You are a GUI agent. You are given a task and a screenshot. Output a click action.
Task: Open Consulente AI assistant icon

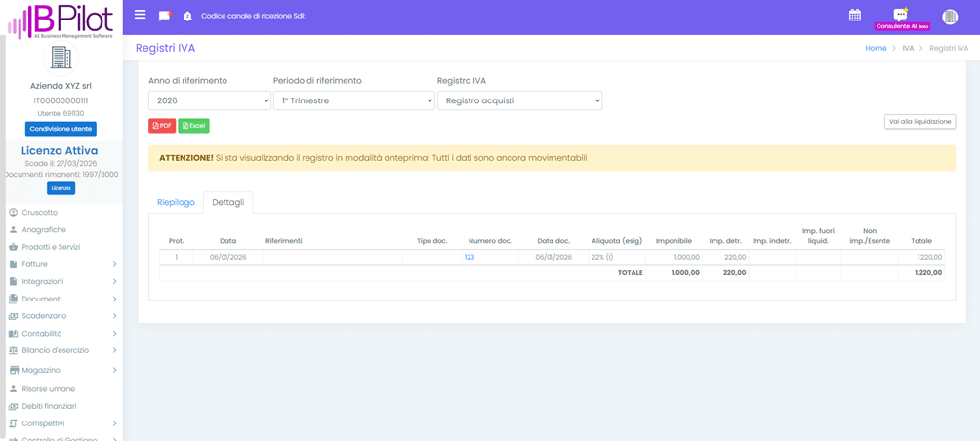coord(901,17)
